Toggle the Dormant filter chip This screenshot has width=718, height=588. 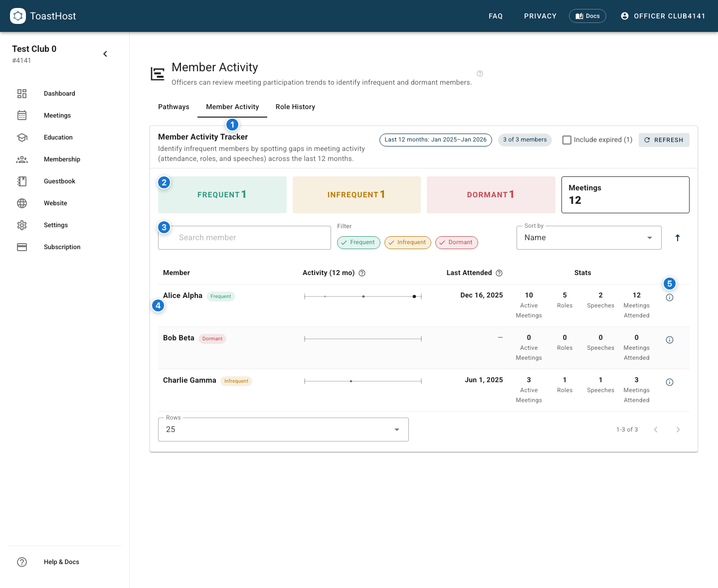click(x=456, y=243)
